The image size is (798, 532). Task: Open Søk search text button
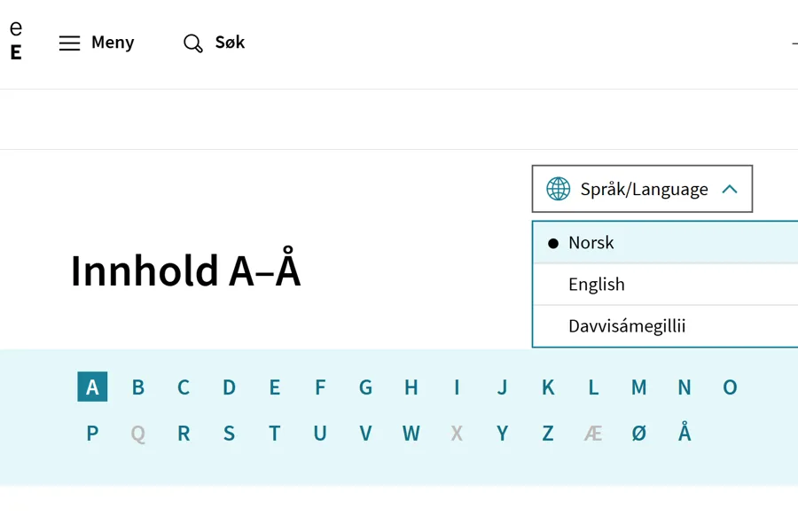coord(230,43)
